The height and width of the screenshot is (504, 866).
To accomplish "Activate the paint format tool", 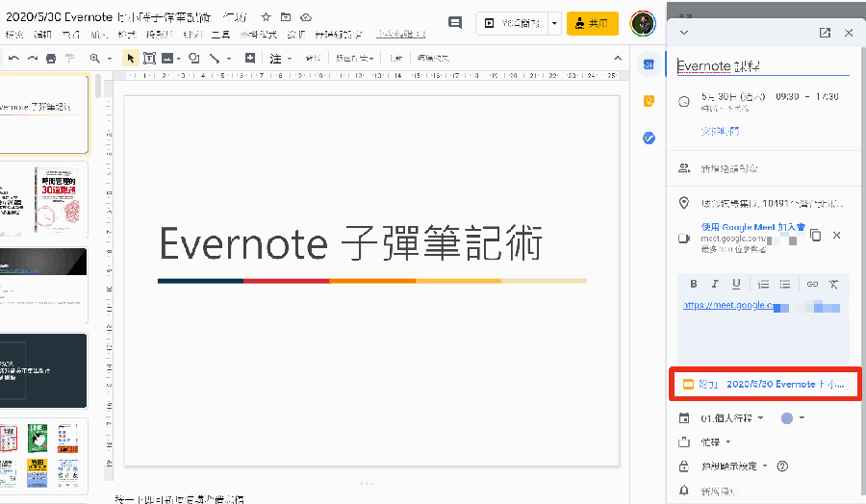I will [x=69, y=58].
